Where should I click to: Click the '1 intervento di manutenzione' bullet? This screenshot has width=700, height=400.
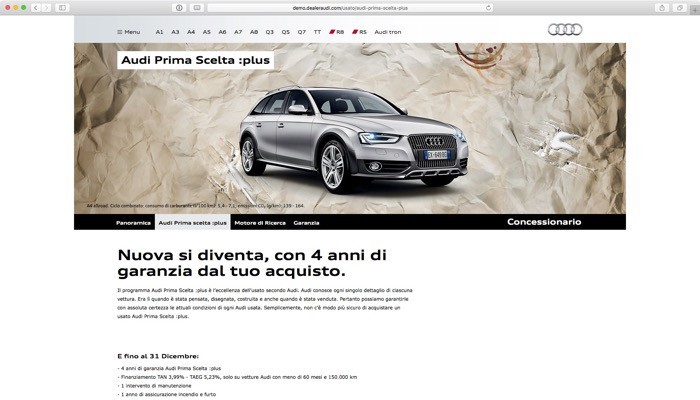pyautogui.click(x=154, y=386)
